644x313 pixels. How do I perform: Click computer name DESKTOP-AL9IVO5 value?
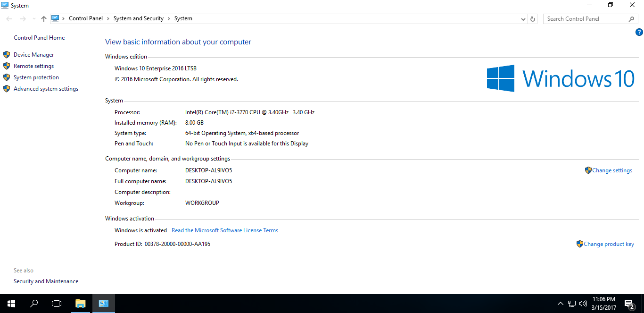[208, 170]
